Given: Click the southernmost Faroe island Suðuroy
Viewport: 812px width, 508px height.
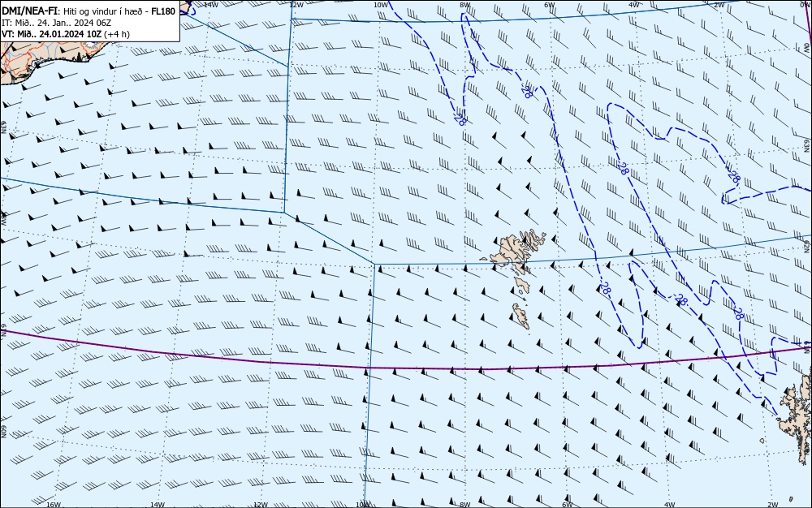Looking at the screenshot, I should tap(521, 316).
